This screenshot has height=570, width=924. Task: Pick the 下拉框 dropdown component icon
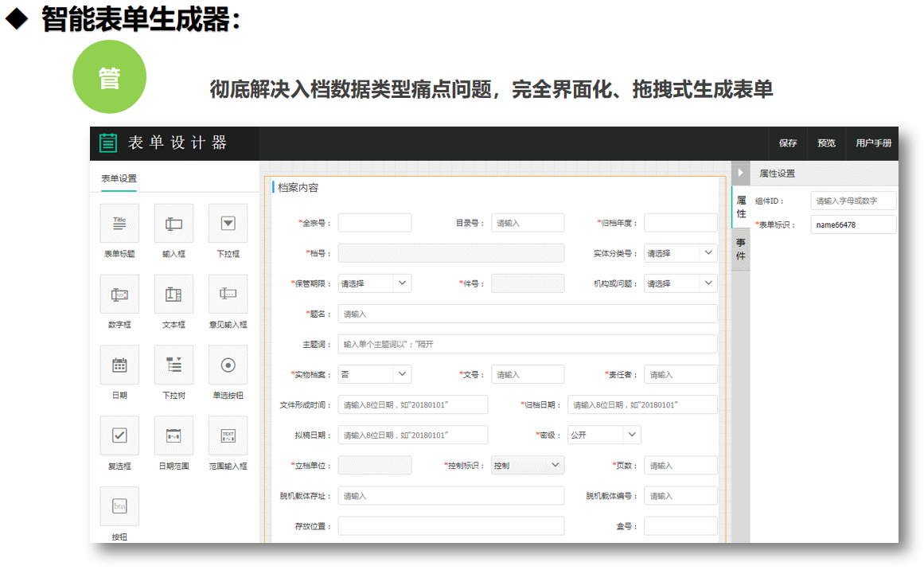[x=228, y=224]
